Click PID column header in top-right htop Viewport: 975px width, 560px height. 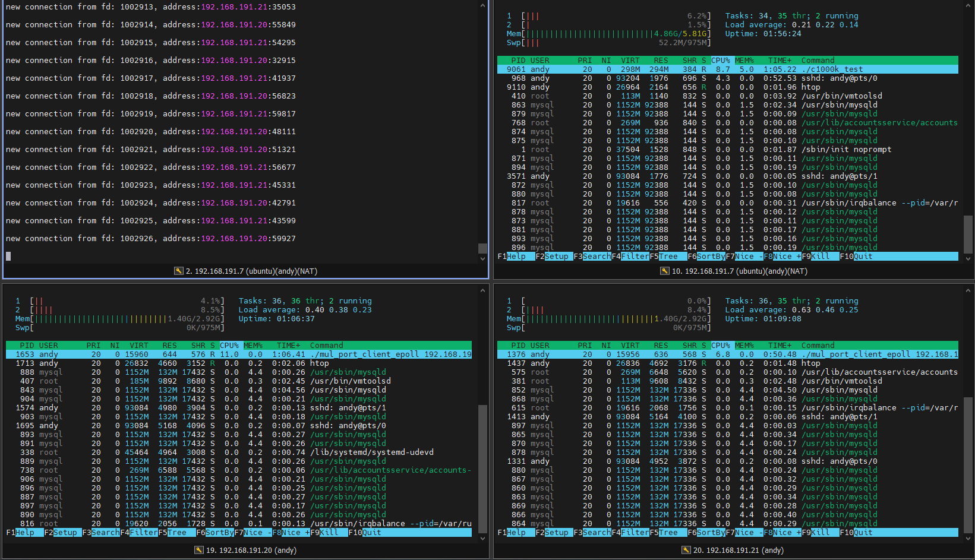tap(518, 61)
